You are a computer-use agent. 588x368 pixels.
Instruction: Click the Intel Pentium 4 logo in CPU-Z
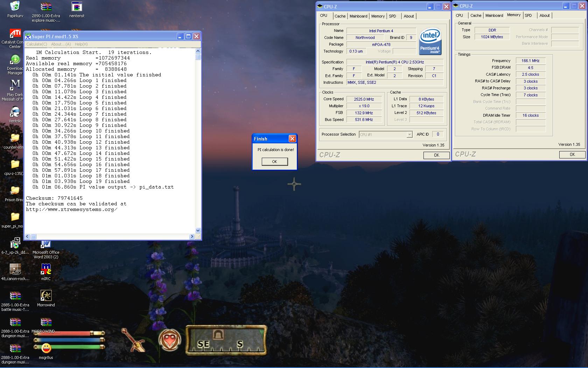click(x=430, y=41)
